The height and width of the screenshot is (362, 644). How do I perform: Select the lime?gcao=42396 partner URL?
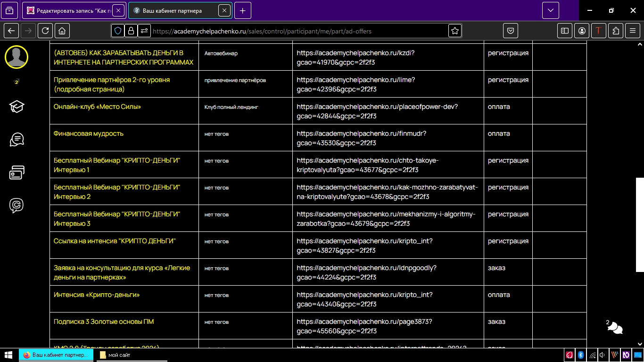coord(356,84)
